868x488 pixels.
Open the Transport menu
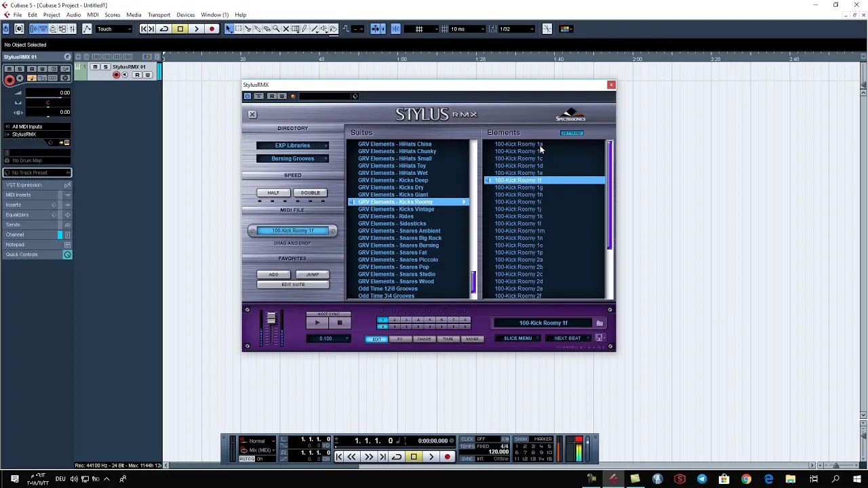(x=159, y=15)
